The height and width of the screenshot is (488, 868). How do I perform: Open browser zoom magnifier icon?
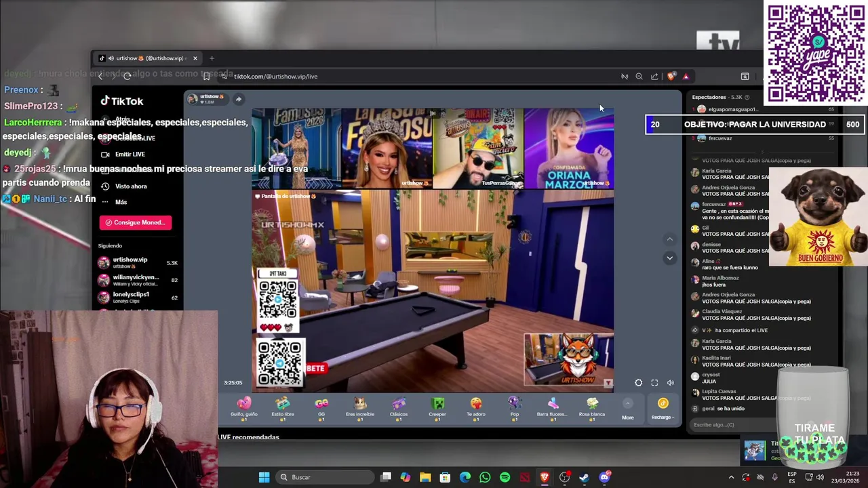coord(639,77)
